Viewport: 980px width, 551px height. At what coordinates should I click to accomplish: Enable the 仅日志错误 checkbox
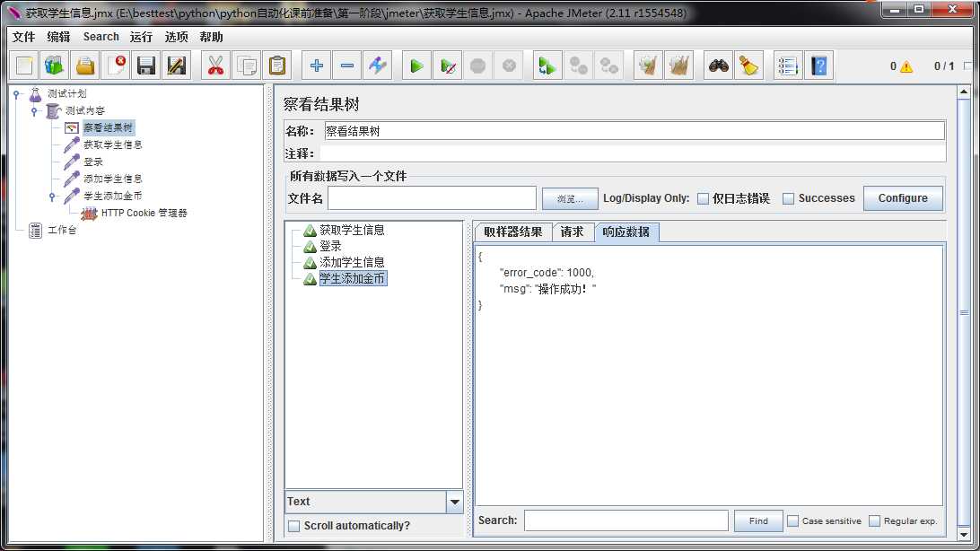tap(703, 198)
